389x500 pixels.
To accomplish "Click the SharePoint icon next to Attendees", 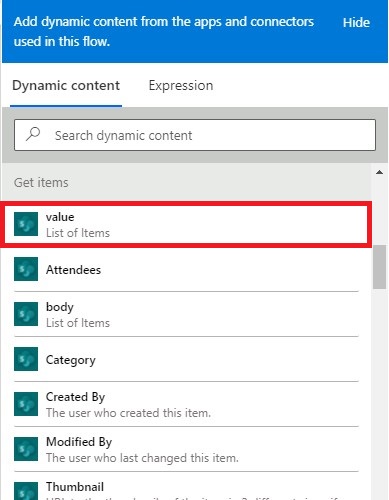I will click(26, 269).
